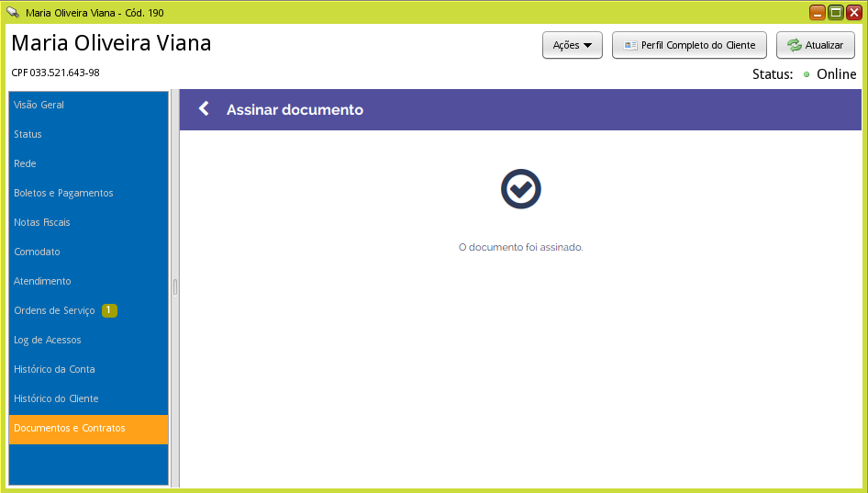This screenshot has height=493, width=868.
Task: Open Perfil Completo do Cliente
Action: [689, 45]
